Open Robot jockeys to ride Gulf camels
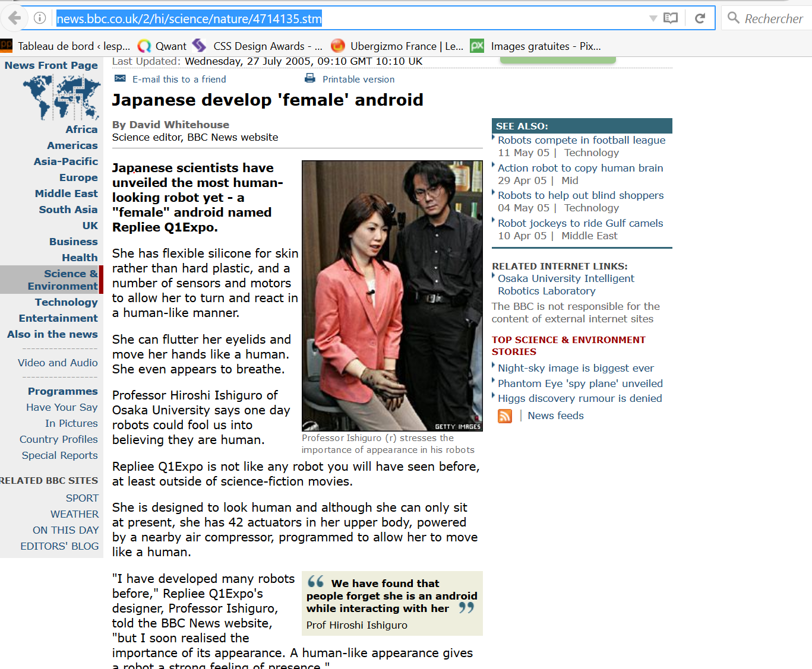Image resolution: width=812 pixels, height=669 pixels. [x=580, y=223]
